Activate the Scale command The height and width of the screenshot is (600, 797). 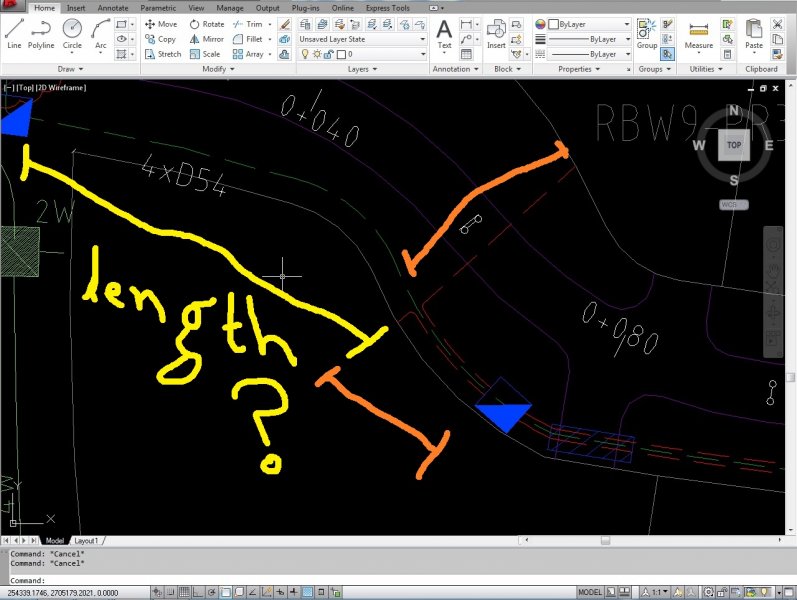click(x=205, y=54)
